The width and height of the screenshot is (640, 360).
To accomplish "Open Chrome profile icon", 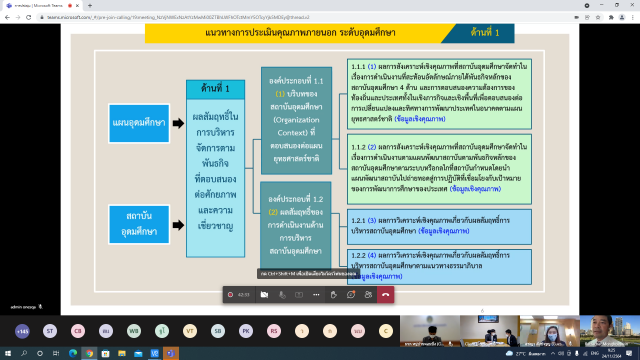I will (622, 18).
